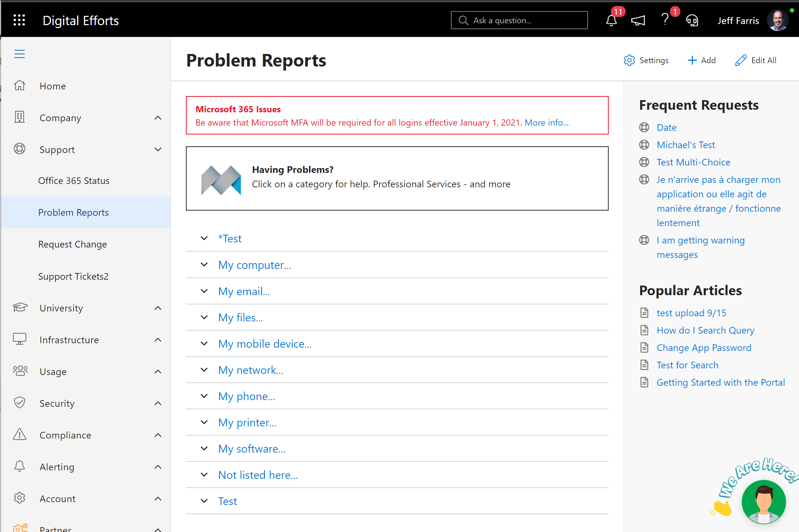Collapse the Support menu chevron
The width and height of the screenshot is (799, 532).
[x=158, y=150]
